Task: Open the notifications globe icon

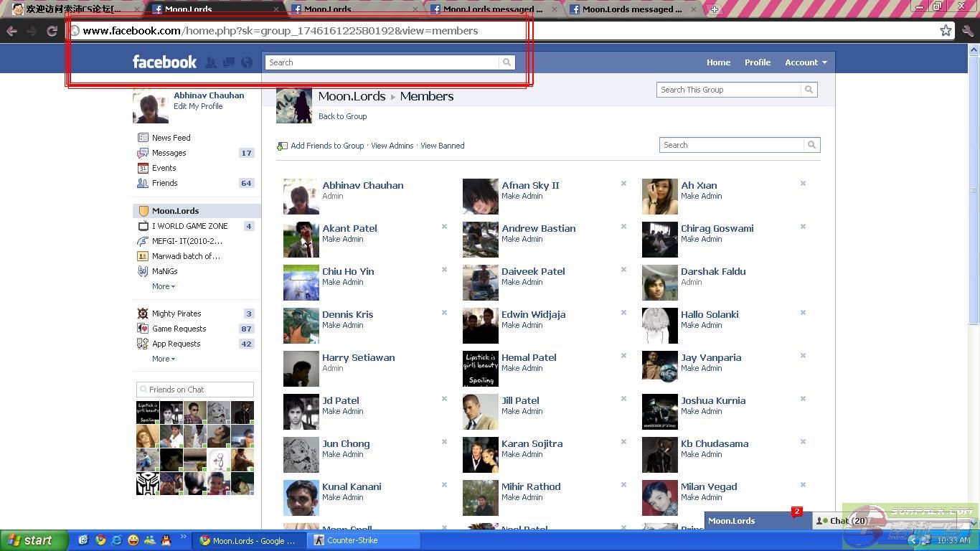Action: point(247,62)
